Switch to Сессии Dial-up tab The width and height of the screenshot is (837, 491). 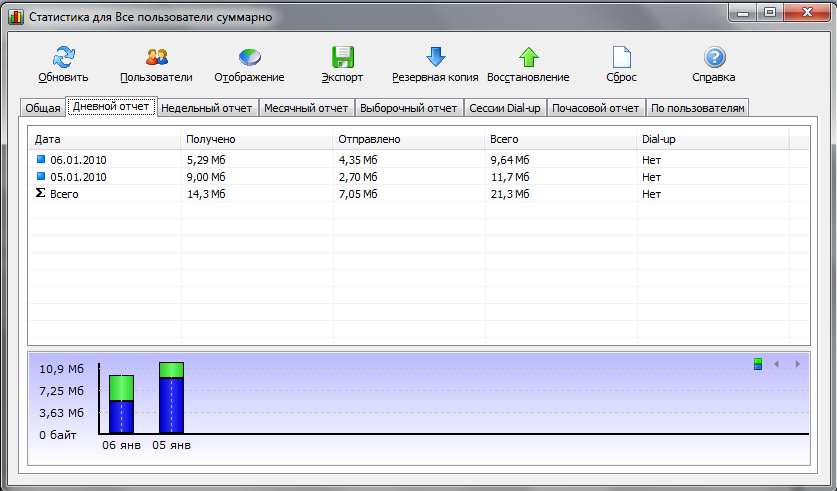click(505, 108)
